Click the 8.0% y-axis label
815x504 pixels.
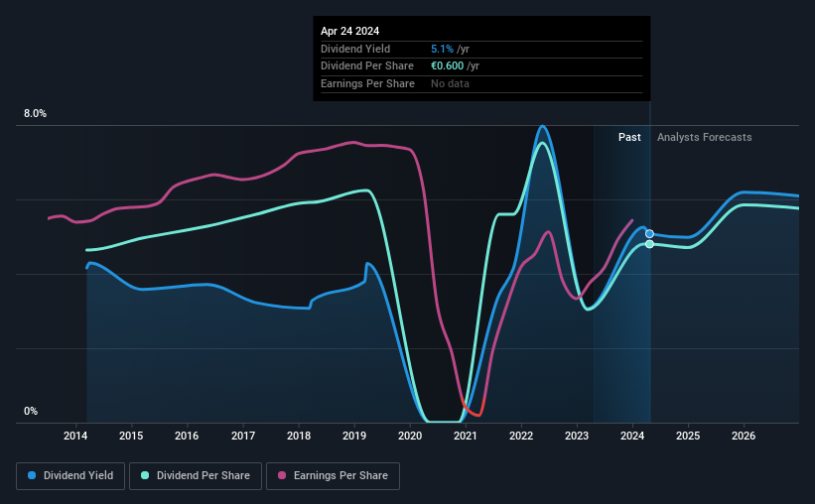(x=35, y=113)
